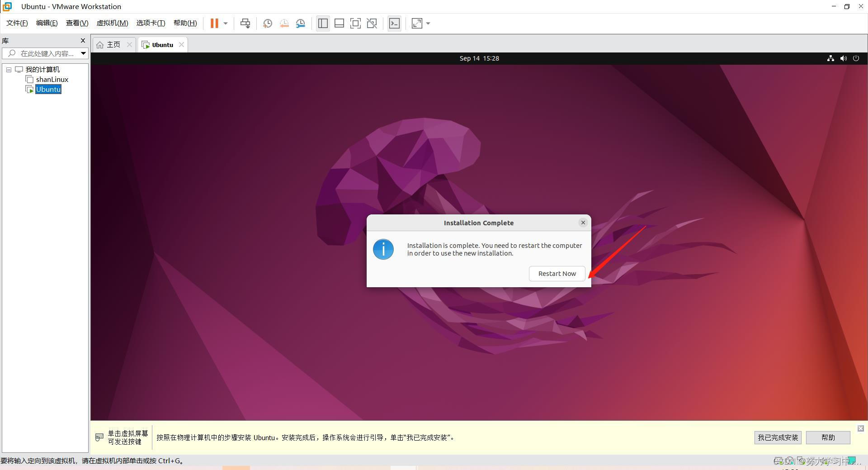The height and width of the screenshot is (470, 868).
Task: Dismiss the yellow install hint bar
Action: pos(861,428)
